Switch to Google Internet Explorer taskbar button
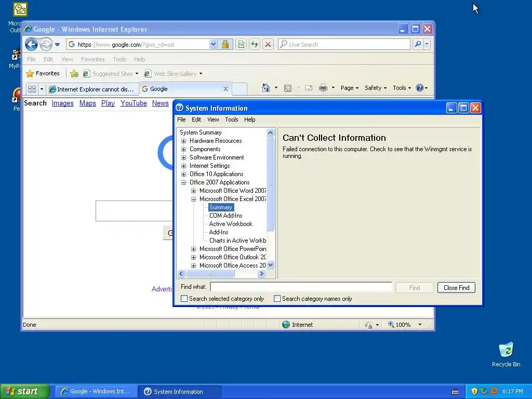The width and height of the screenshot is (532, 399). [96, 391]
